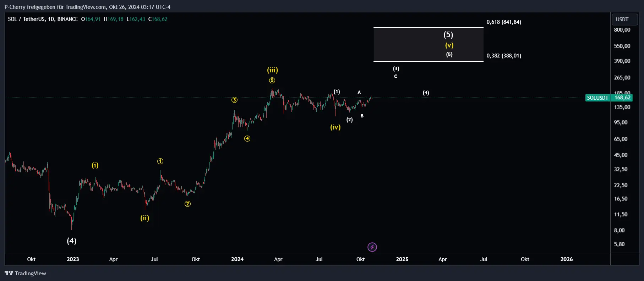Select the white (3) wave label
Screen dimensions: 644x281
(396, 69)
